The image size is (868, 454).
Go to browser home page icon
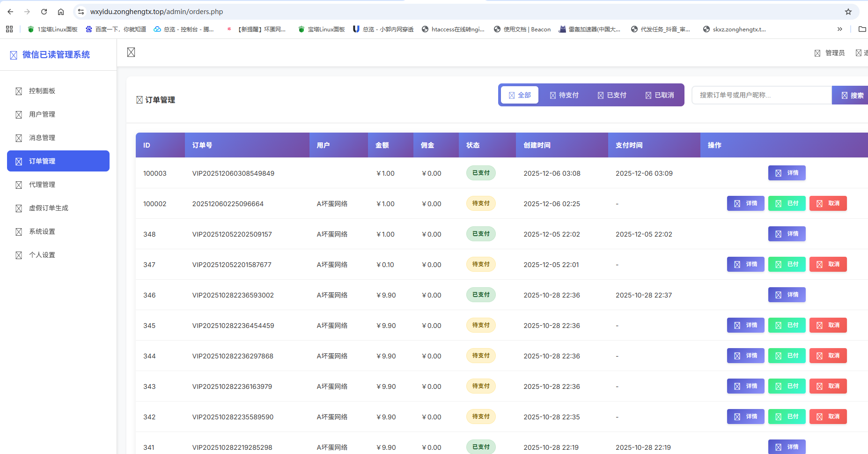(61, 12)
